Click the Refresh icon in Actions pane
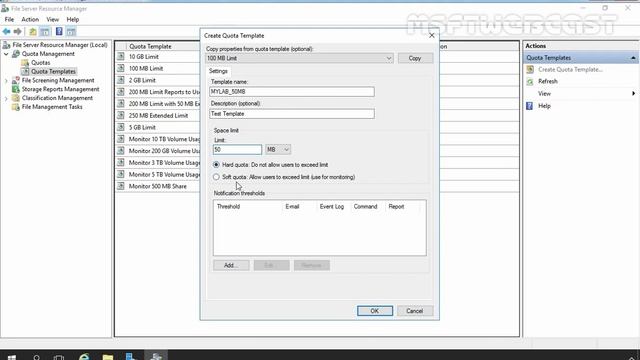The image size is (640, 360). (x=530, y=81)
